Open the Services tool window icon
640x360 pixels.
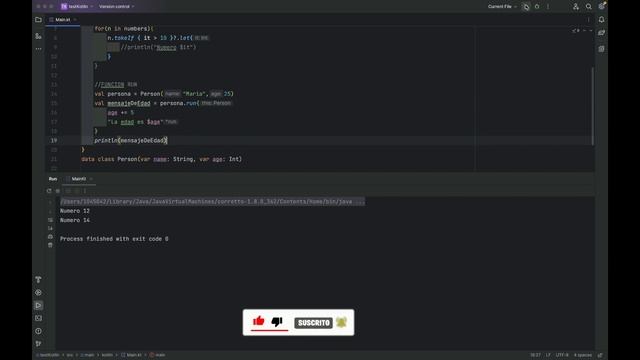click(38, 293)
